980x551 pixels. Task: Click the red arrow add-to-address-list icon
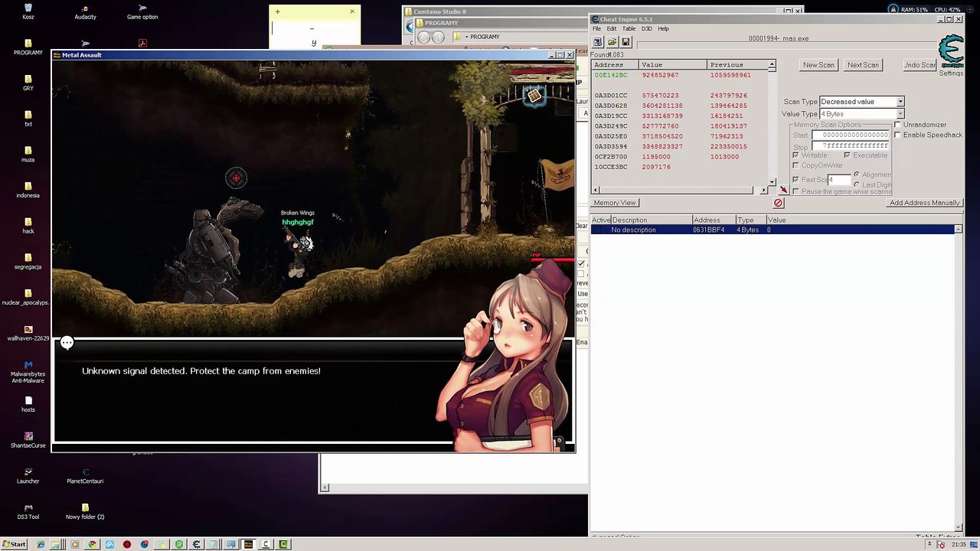coord(783,190)
